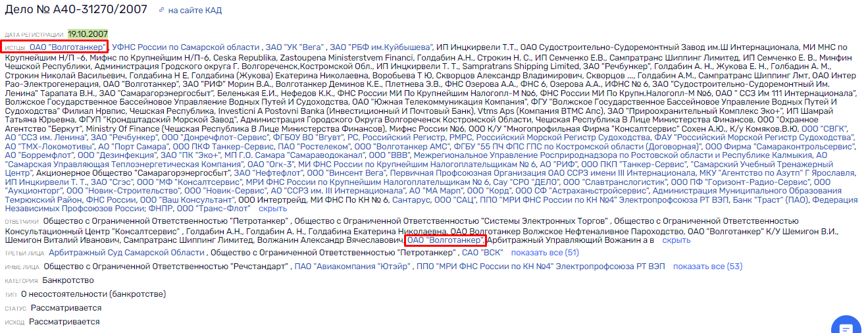Open the ЗАО "УК "Вега" link
Screen dimensions: 868x333
295,47
